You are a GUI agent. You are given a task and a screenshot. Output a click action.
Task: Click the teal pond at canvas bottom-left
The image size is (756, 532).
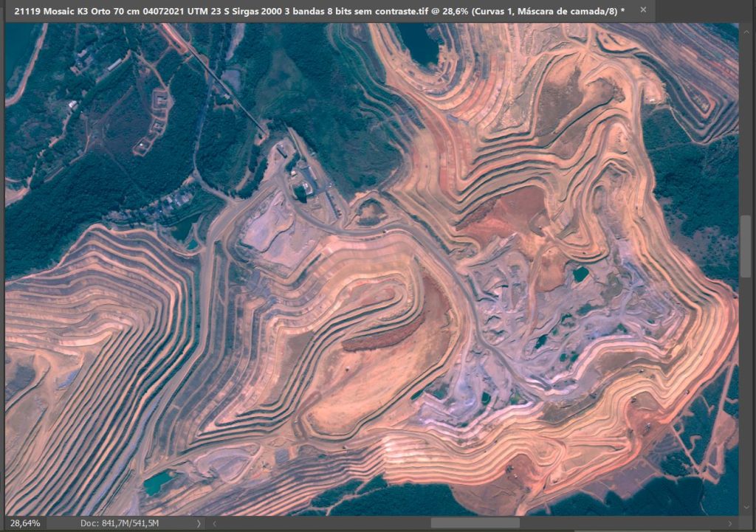tap(157, 483)
